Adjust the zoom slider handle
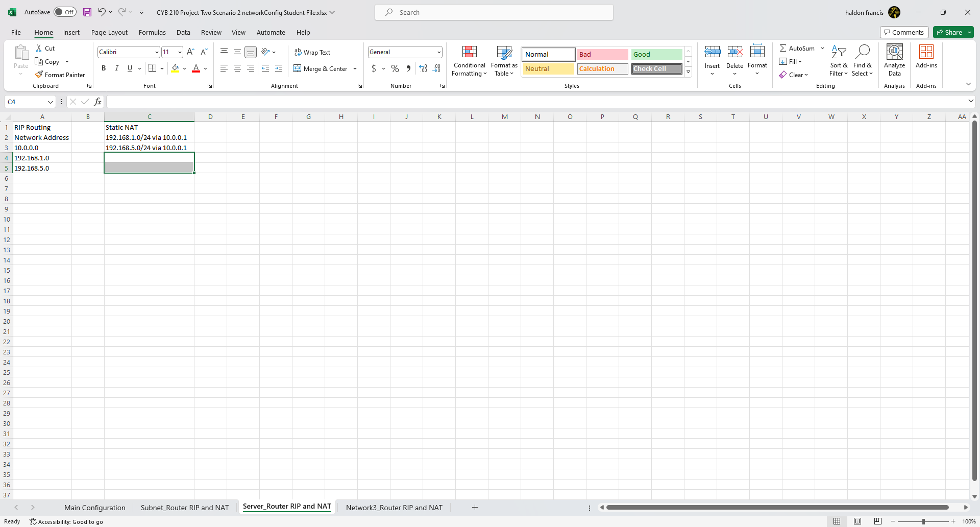This screenshot has width=980, height=527. tap(923, 521)
